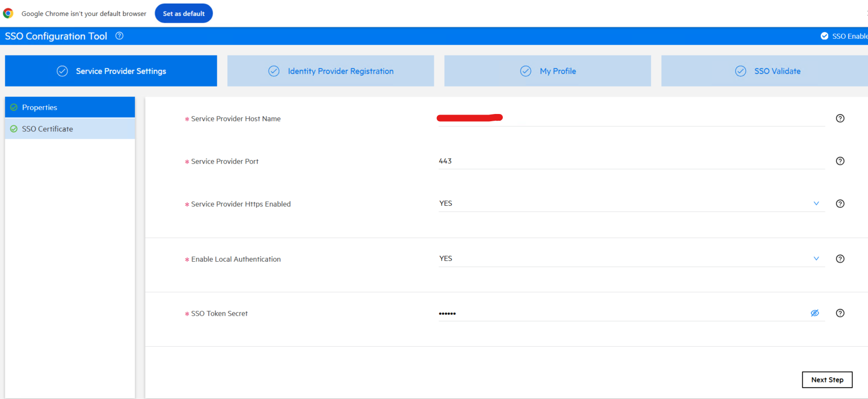Switch to Identity Provider Registration tab
Screen dimensions: 868x399
coord(330,71)
